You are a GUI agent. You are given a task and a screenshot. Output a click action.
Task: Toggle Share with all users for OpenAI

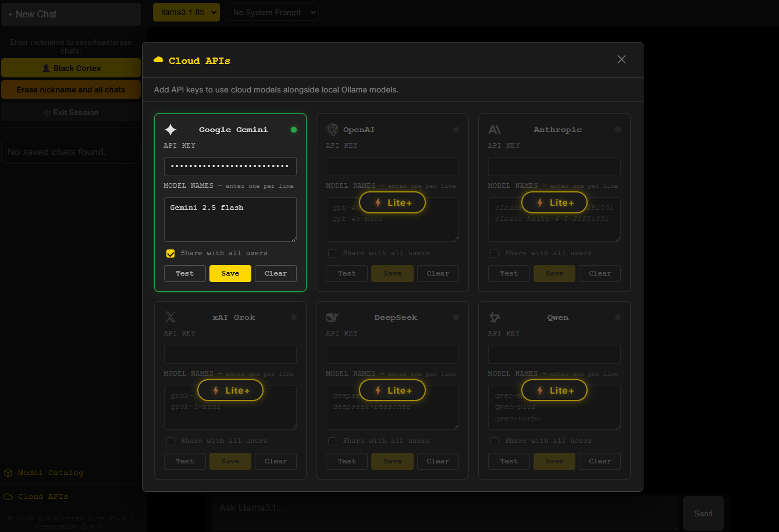coord(332,253)
